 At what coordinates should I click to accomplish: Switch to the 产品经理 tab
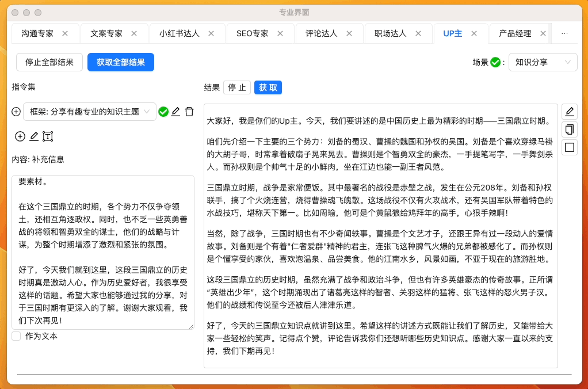[x=515, y=33]
